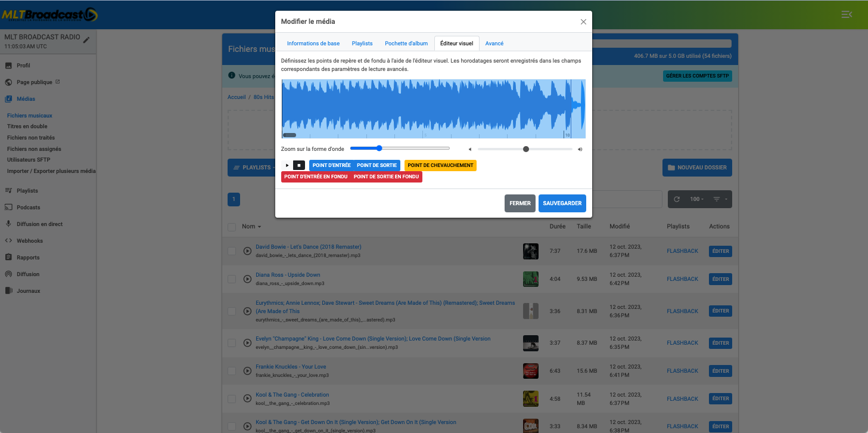Viewport: 868px width, 433px height.
Task: Click play icon for David Bowie track
Action: tap(247, 251)
